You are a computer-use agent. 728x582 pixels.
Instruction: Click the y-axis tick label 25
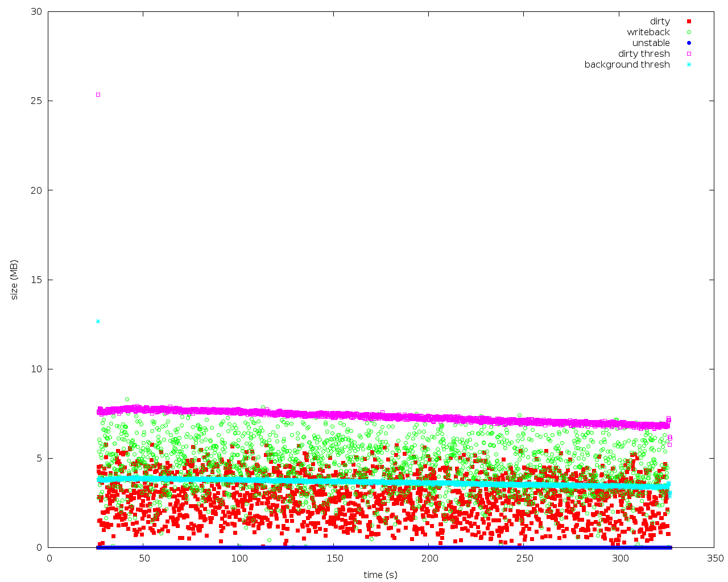[36, 101]
